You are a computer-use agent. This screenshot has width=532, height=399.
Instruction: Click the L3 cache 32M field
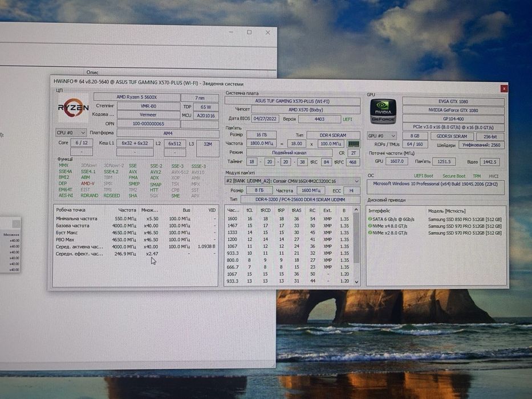[x=208, y=148]
